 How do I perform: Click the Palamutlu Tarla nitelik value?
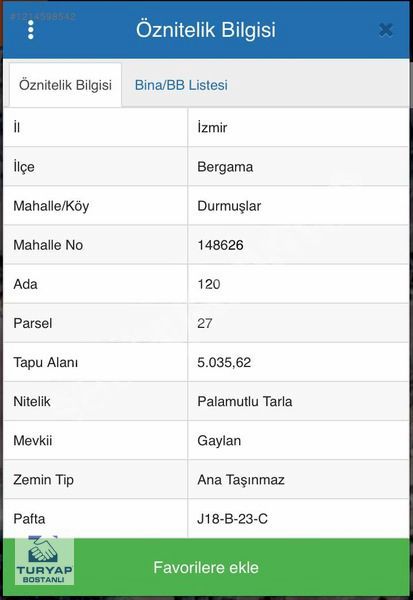[x=245, y=401]
